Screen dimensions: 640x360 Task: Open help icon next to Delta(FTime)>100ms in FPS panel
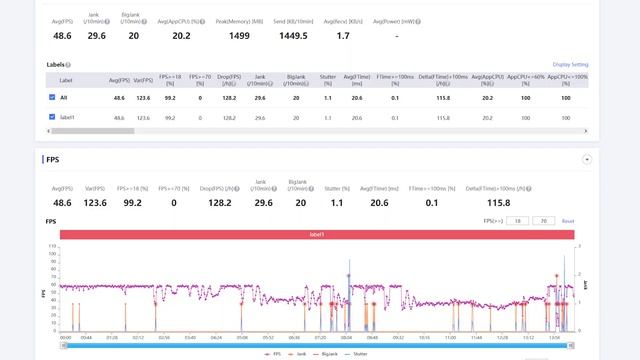pos(529,189)
